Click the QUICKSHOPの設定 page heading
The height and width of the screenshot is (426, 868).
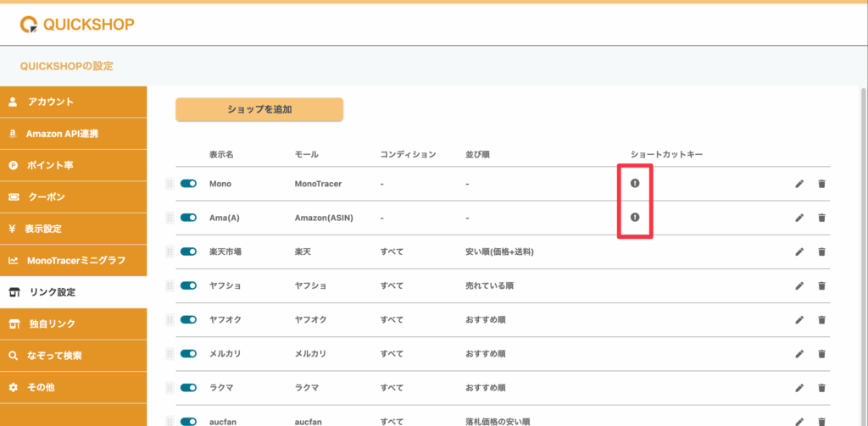(66, 66)
